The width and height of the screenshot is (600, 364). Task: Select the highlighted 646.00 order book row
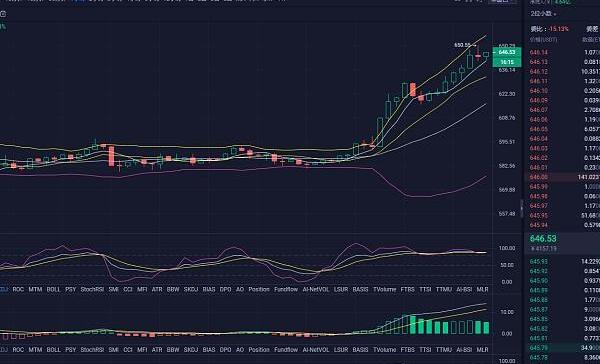point(564,177)
